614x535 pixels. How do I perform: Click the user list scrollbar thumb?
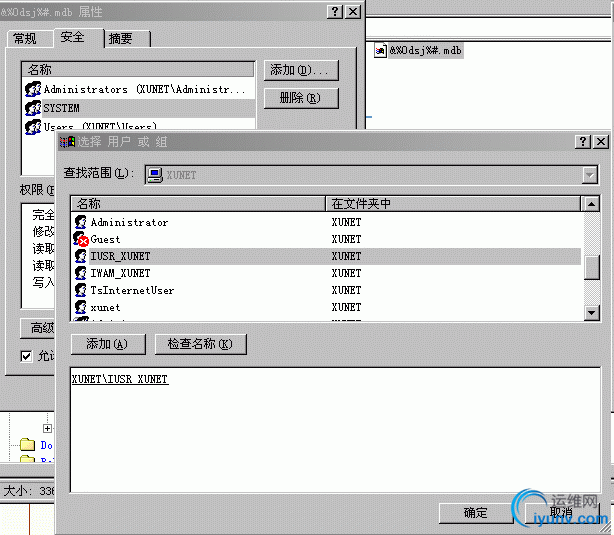click(592, 267)
